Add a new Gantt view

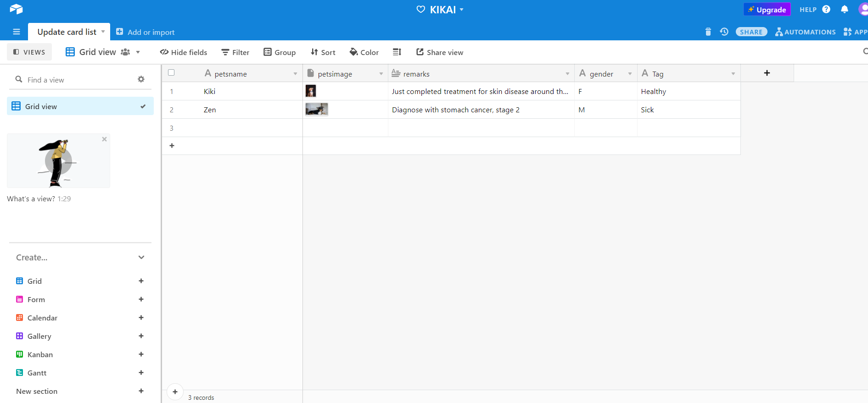coord(141,373)
